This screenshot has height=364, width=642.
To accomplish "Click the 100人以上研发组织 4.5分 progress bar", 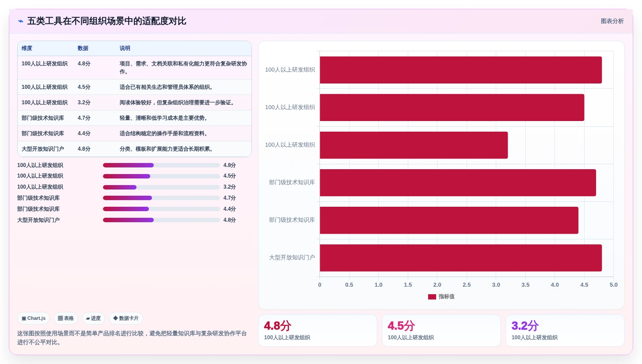I will tap(161, 176).
